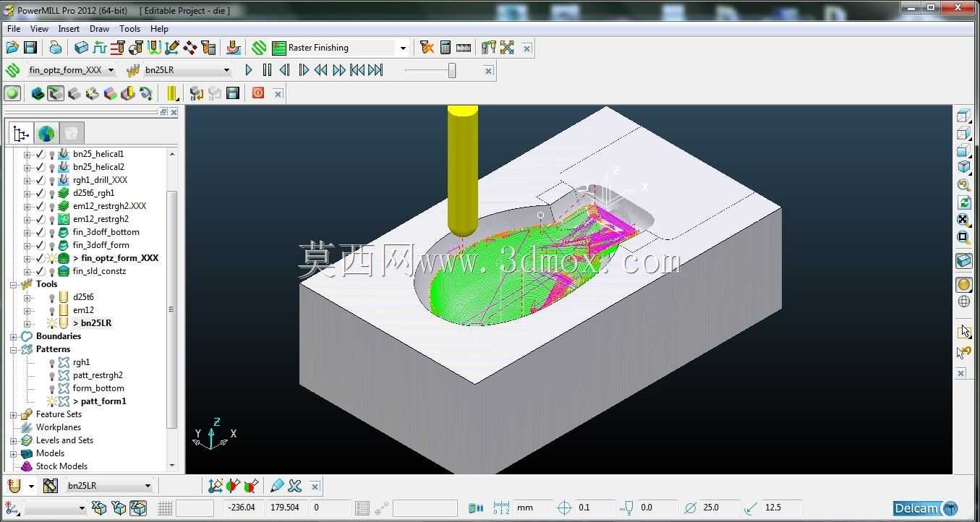Open the Block definition icon

tap(81, 48)
